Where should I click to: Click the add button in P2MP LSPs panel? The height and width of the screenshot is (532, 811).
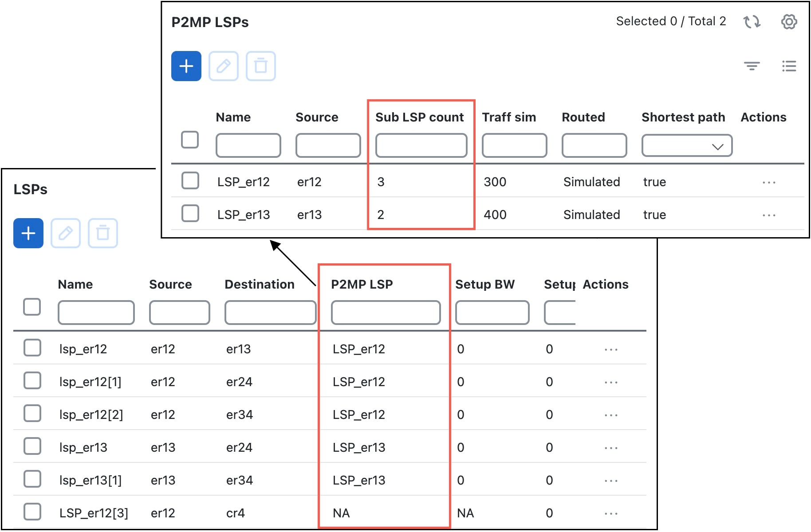point(186,66)
